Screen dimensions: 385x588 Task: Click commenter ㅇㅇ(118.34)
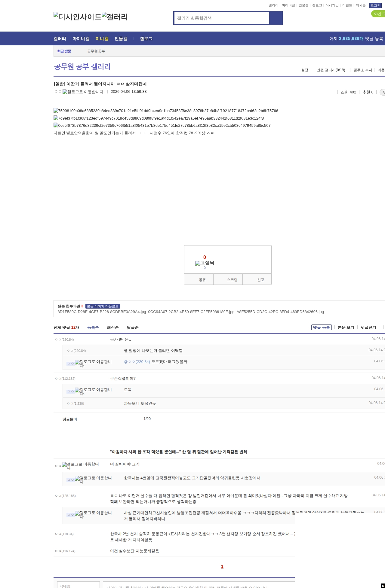[x=64, y=534]
